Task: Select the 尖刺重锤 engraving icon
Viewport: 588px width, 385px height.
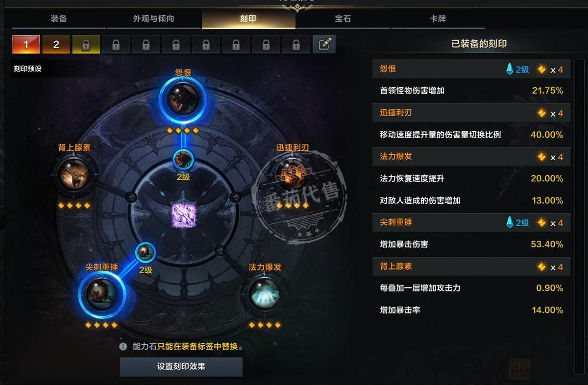Action: coord(101,293)
